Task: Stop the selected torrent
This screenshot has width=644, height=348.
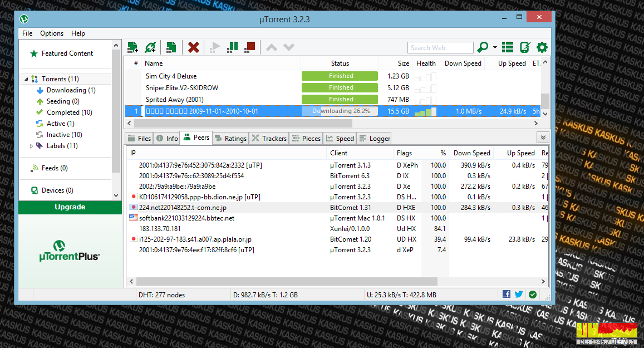Action: [x=249, y=47]
